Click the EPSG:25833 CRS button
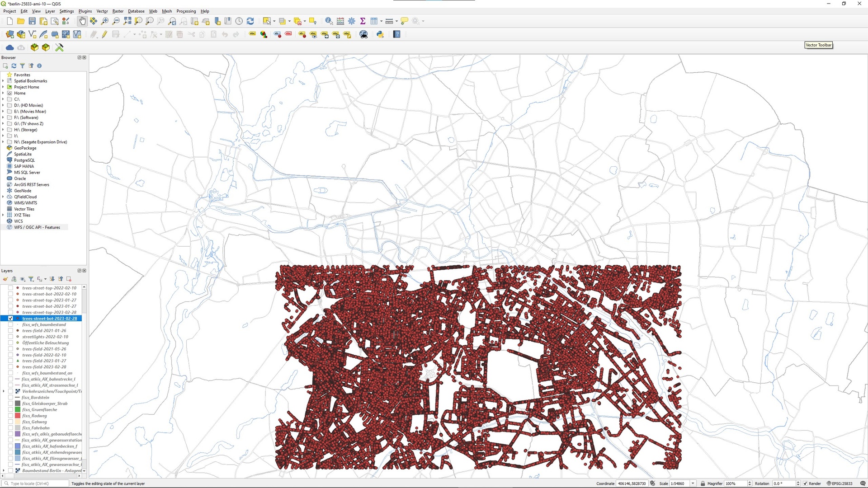The height and width of the screenshot is (488, 868). (x=840, y=483)
